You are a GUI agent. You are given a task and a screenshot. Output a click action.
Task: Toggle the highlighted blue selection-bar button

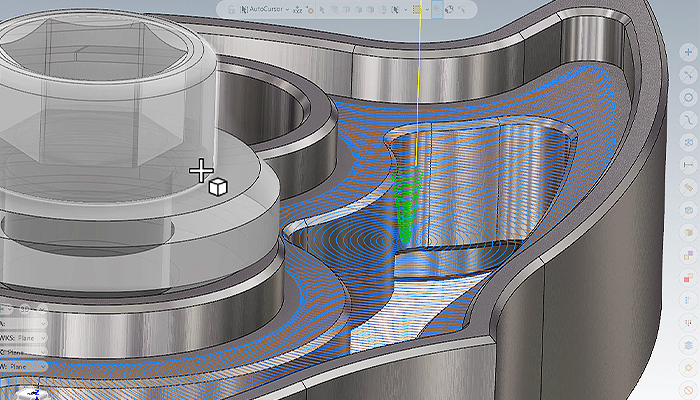[437, 9]
